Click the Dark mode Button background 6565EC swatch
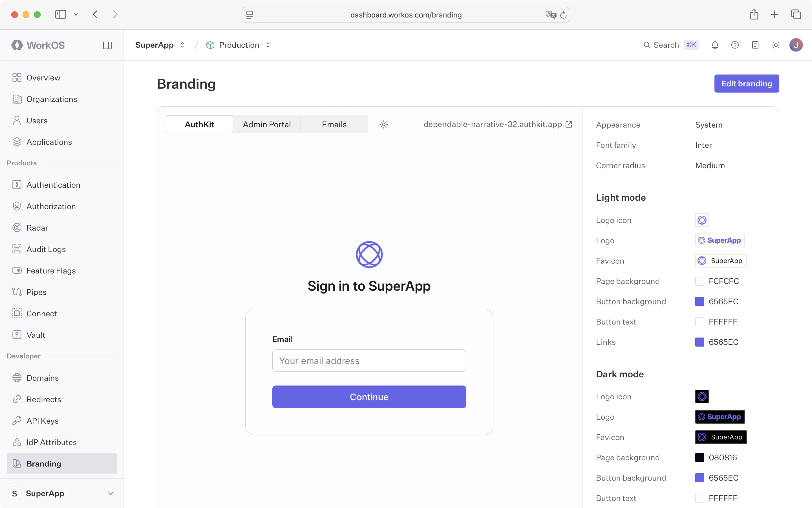The width and height of the screenshot is (812, 508). [700, 478]
